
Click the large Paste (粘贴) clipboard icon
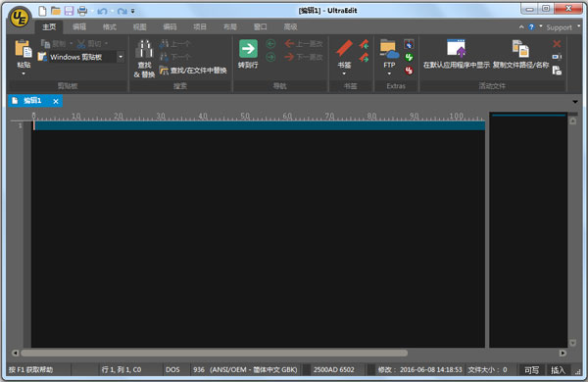tap(24, 49)
